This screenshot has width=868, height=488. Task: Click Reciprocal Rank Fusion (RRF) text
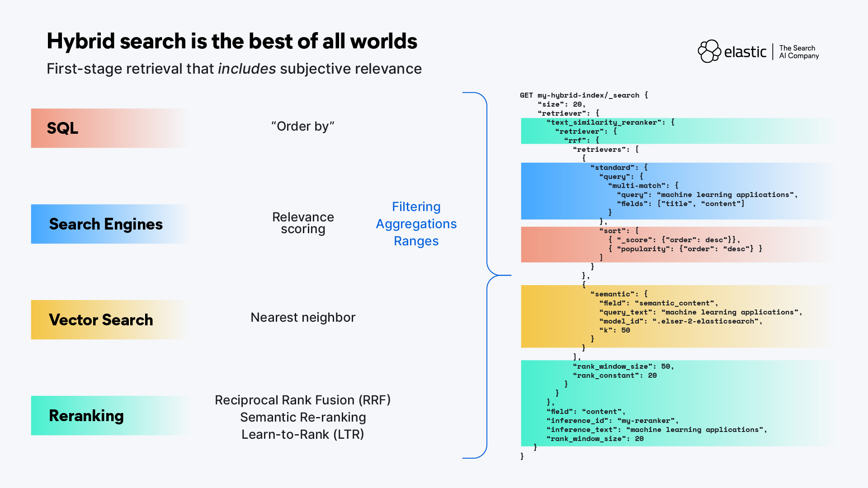tap(302, 400)
